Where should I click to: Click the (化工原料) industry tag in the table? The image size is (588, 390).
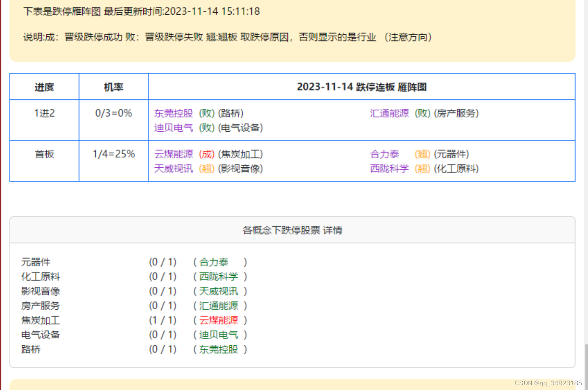click(x=457, y=169)
